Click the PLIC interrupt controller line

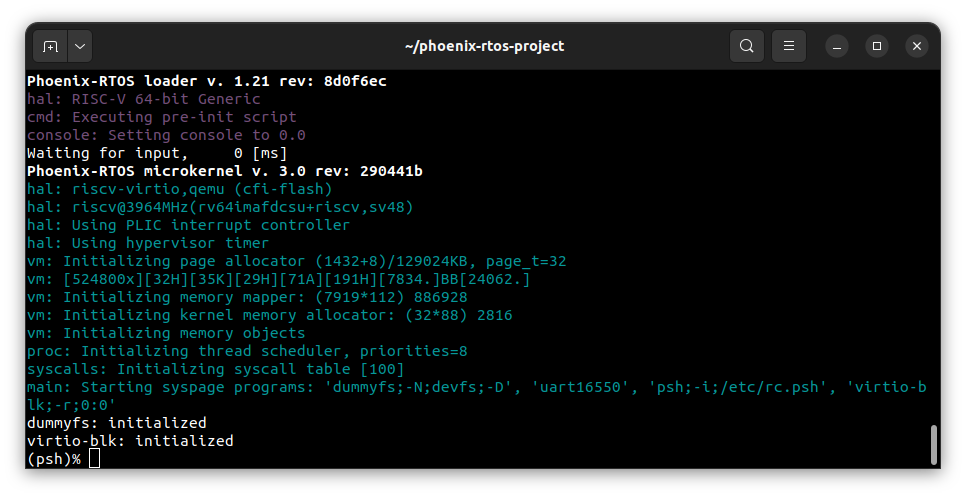pos(188,225)
